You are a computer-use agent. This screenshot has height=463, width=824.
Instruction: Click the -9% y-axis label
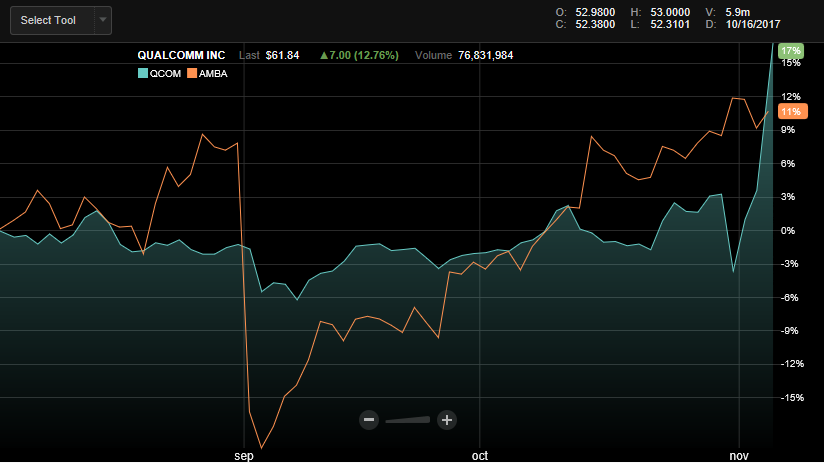790,331
